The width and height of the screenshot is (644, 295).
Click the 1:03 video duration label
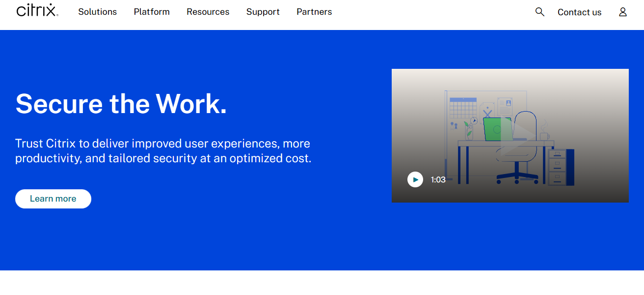(x=438, y=179)
